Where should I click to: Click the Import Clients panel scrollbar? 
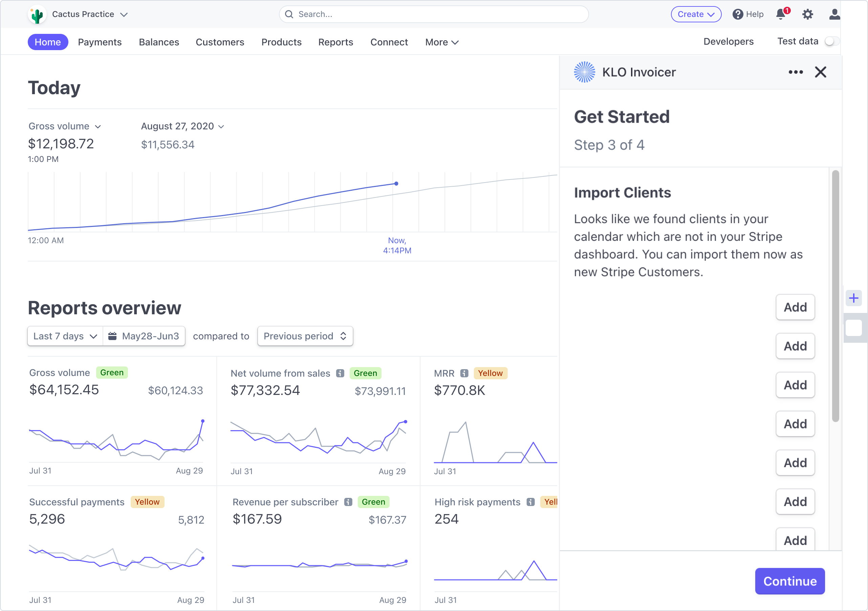(x=835, y=296)
